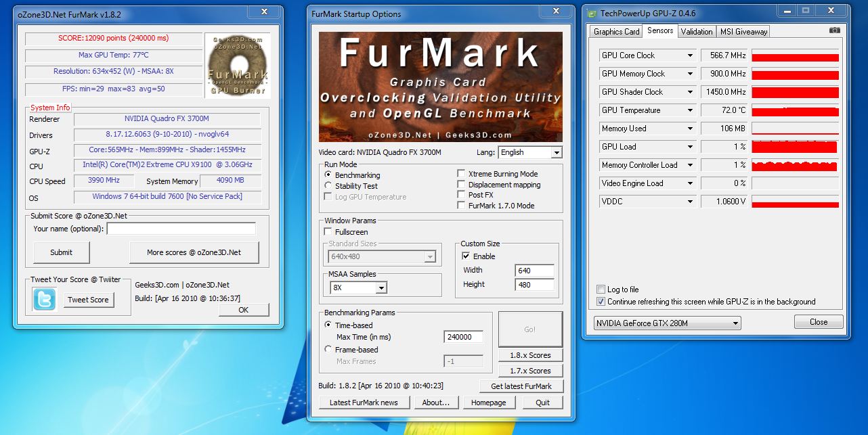The width and height of the screenshot is (868, 435).
Task: Click the GPU-Z title bar app icon
Action: 591,14
